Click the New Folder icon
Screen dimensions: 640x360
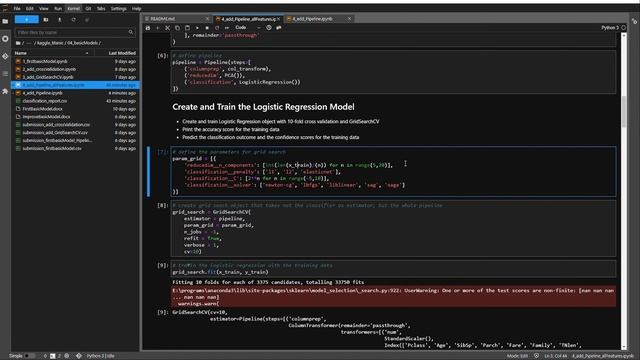[46, 20]
